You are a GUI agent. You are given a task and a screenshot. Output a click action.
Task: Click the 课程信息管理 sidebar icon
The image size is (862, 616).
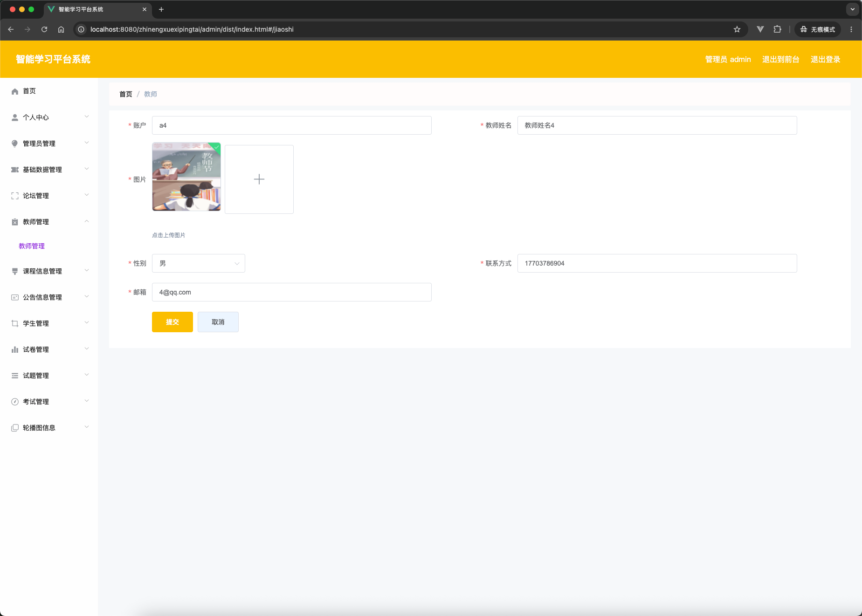pyautogui.click(x=15, y=271)
